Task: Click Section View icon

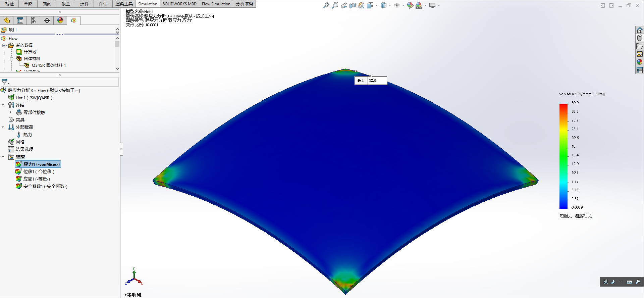Action: click(x=352, y=5)
